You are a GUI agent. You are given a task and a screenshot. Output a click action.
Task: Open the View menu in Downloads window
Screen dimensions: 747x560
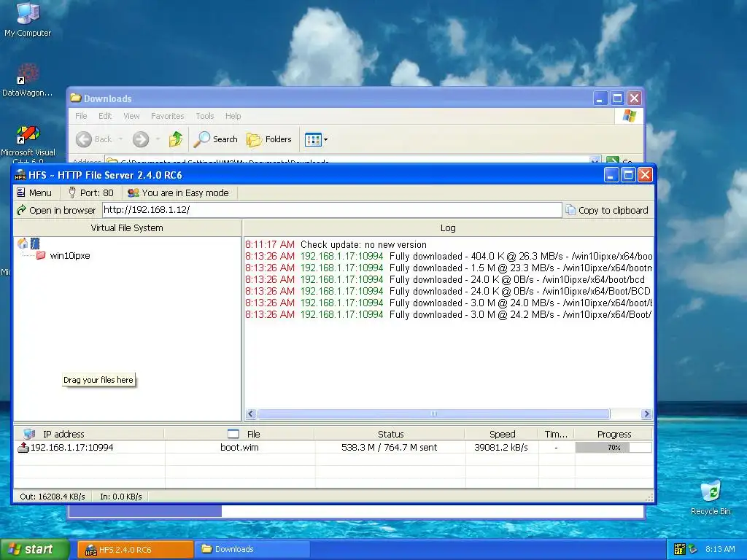(x=131, y=116)
